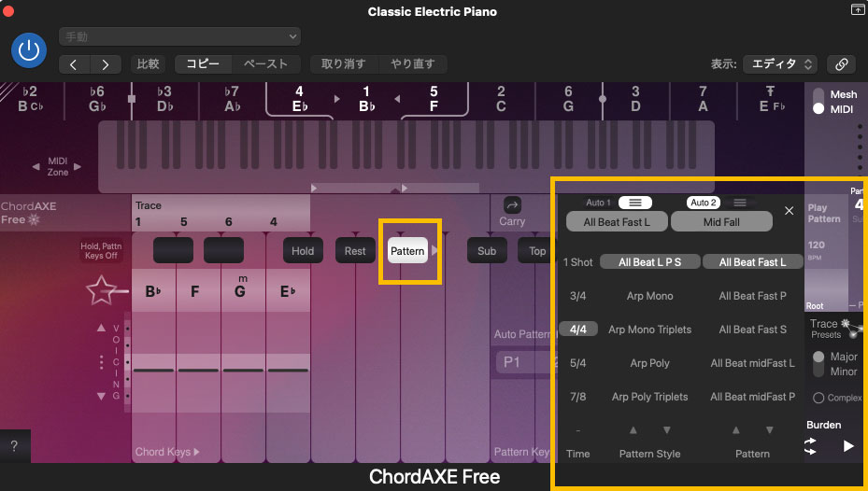The width and height of the screenshot is (868, 491).
Task: Click the Carry arrow icon
Action: click(512, 205)
